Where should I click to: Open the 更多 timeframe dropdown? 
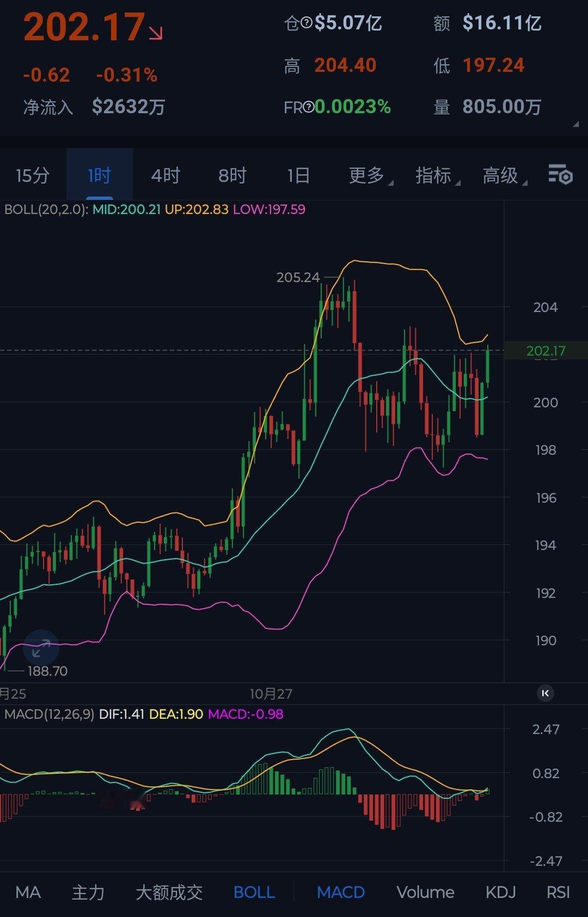coord(370,175)
